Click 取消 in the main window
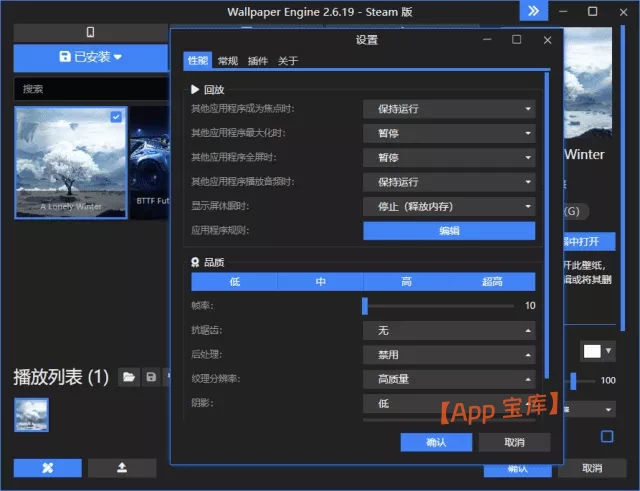Image resolution: width=640 pixels, height=491 pixels. 592,468
